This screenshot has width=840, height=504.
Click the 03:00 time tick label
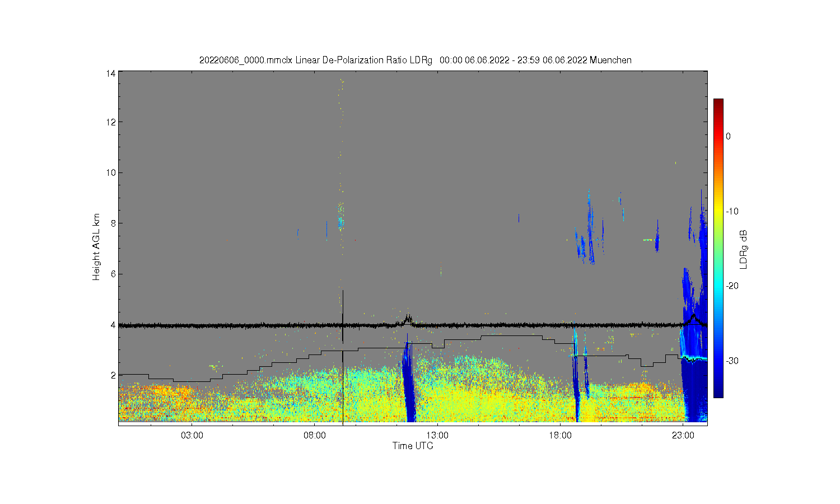click(x=192, y=435)
